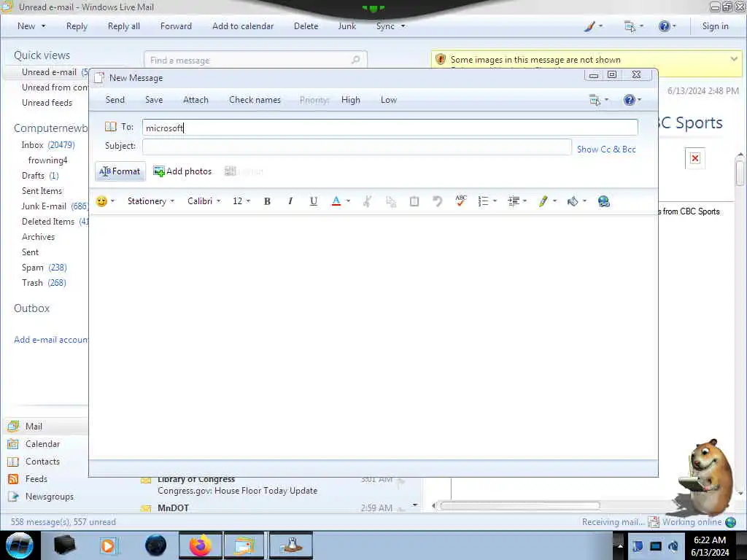This screenshot has width=747, height=560.
Task: Open the Spam folder
Action: [44, 268]
